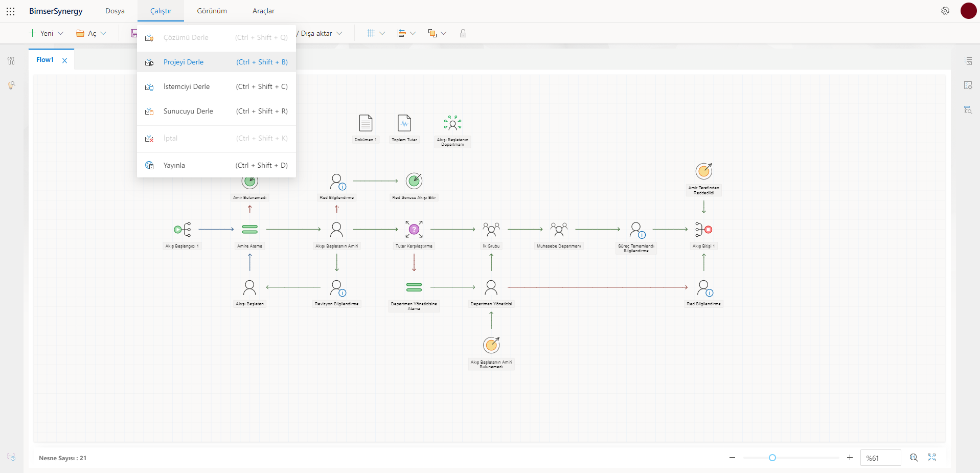The height and width of the screenshot is (473, 980).
Task: Click the zoom in plus button
Action: [850, 458]
